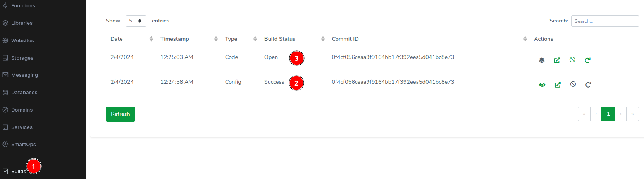Click the cancel icon in the Config row

(573, 84)
